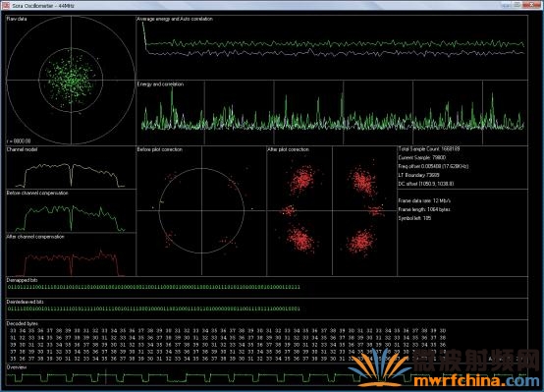The width and height of the screenshot is (544, 392).
Task: Click the Frame data rate 12 Mb/s text
Action: click(424, 200)
